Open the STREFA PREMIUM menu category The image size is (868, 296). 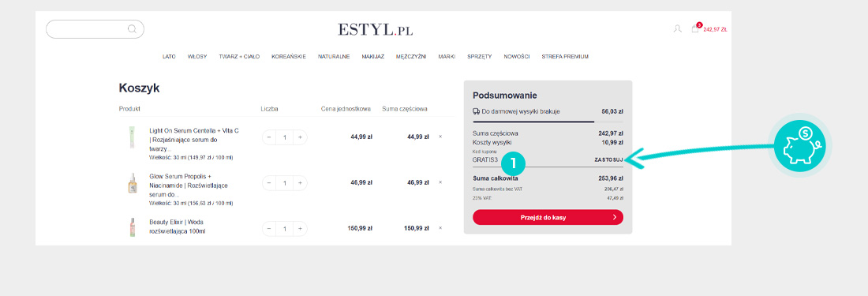click(x=565, y=56)
